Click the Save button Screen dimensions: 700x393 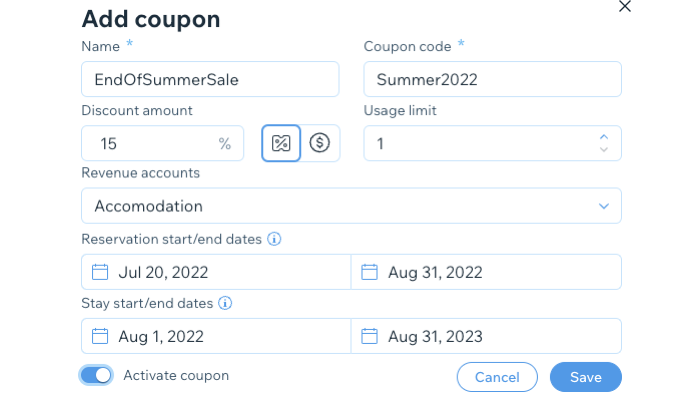pos(586,377)
